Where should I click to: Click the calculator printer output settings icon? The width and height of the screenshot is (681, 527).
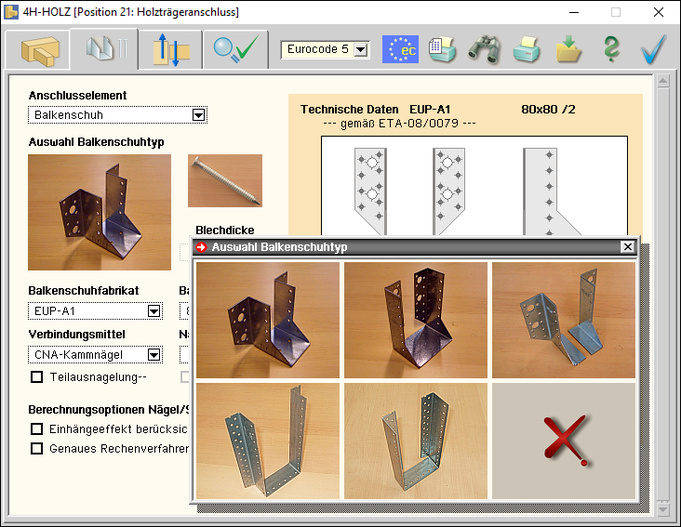pos(443,49)
